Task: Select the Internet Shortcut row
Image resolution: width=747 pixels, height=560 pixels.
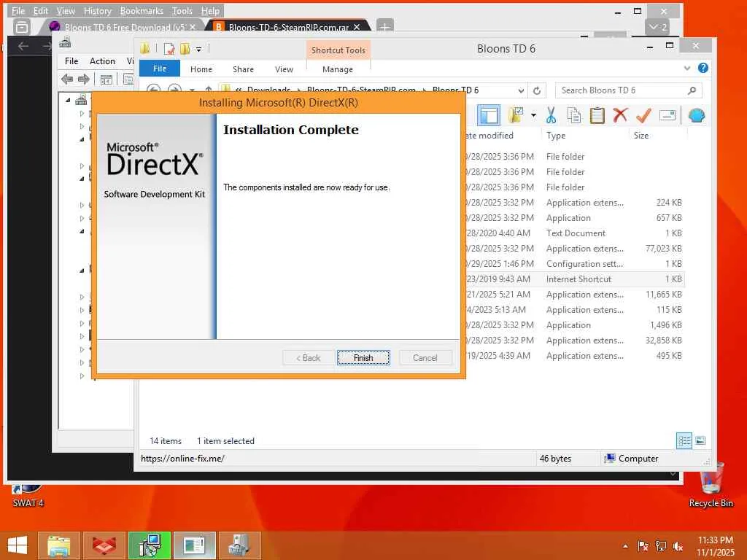Action: [x=573, y=279]
